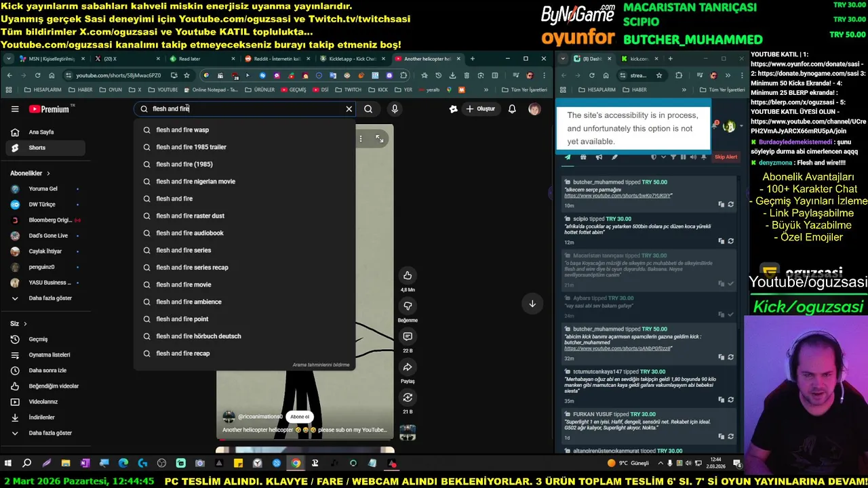Open Oluştur create button
Image resolution: width=868 pixels, height=488 pixels.
[x=480, y=108]
